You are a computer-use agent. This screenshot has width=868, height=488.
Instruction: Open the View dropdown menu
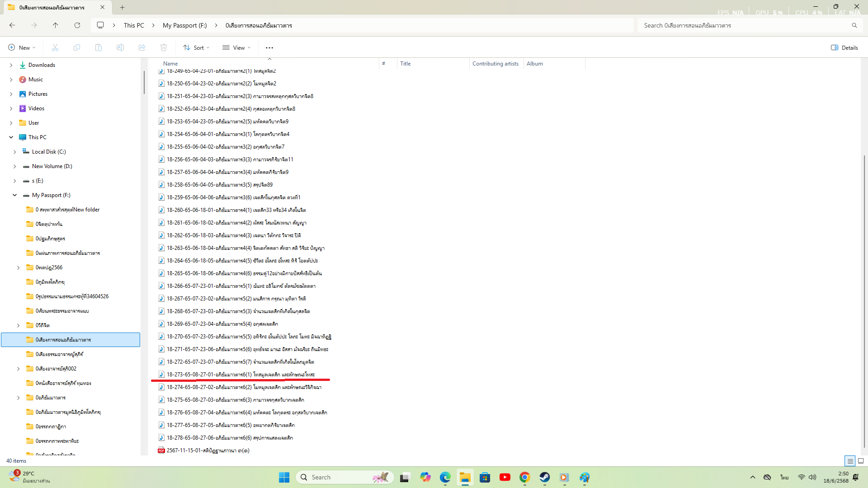236,47
